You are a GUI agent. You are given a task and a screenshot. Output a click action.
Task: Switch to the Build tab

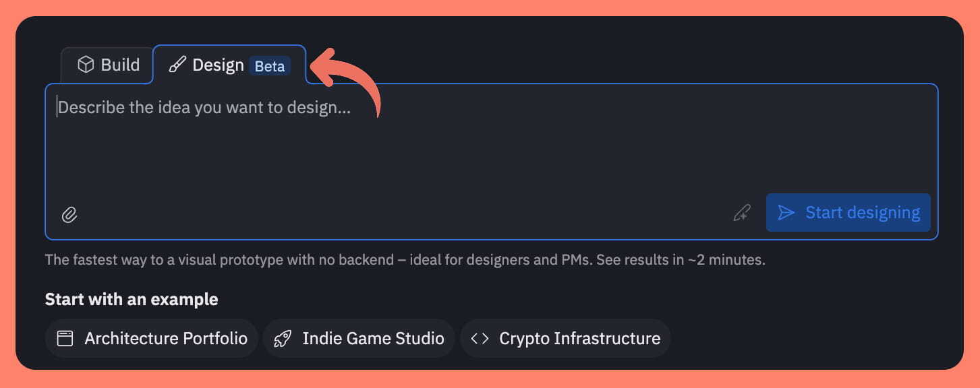[108, 65]
